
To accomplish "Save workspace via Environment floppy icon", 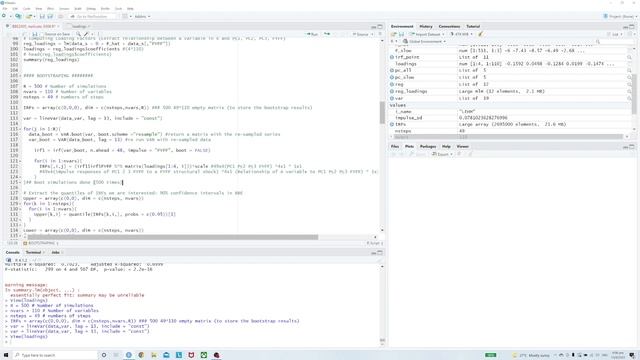I will tap(402, 34).
